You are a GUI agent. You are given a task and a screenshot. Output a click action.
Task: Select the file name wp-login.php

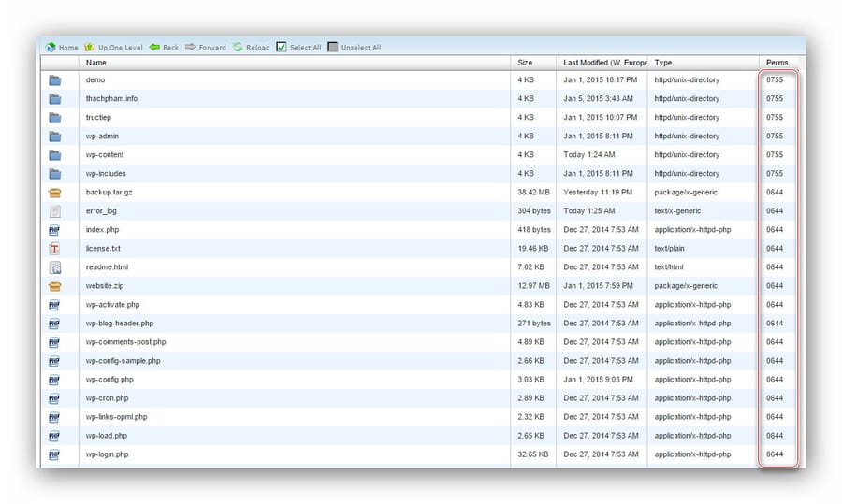pos(107,454)
